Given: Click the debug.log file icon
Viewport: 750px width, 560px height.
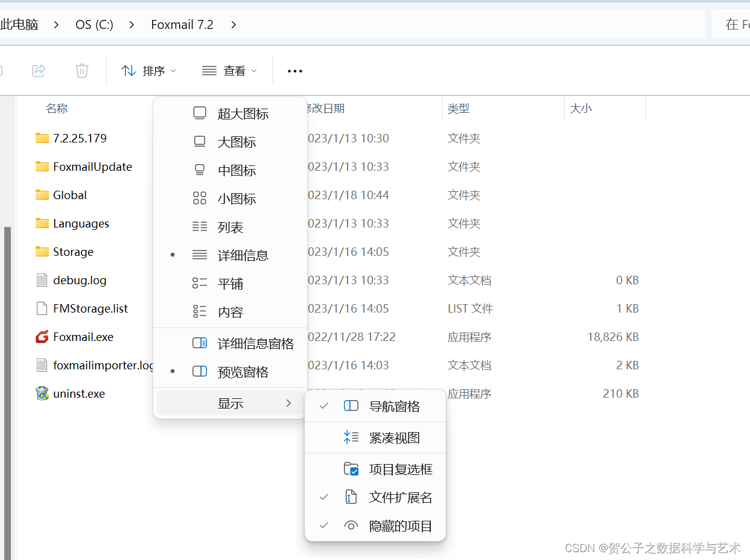Looking at the screenshot, I should point(42,280).
